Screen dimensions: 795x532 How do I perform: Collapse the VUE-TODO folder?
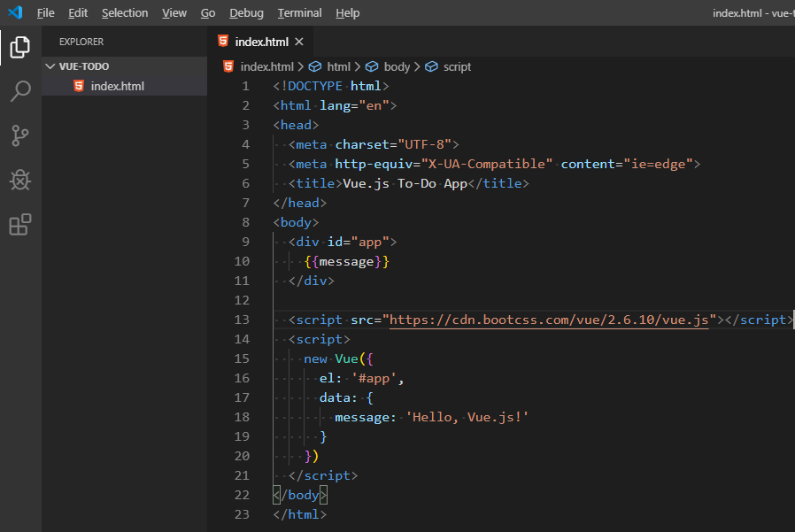point(50,66)
